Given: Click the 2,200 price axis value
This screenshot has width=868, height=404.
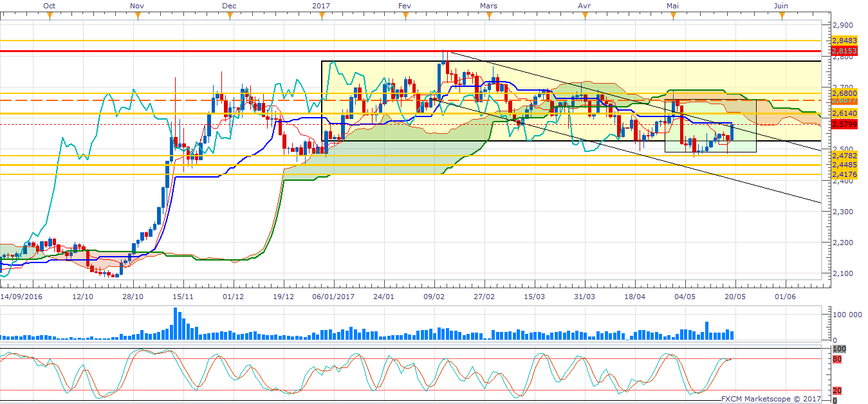Looking at the screenshot, I should coord(842,243).
